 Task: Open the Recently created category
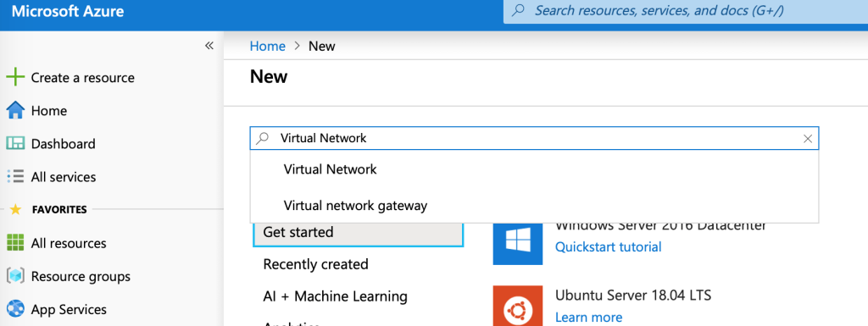pos(315,264)
